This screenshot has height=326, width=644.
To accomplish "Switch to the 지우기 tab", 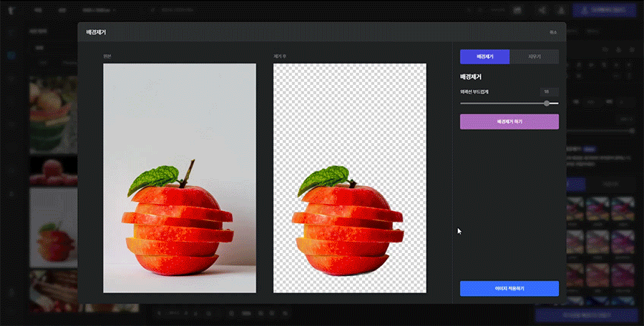I will 534,57.
